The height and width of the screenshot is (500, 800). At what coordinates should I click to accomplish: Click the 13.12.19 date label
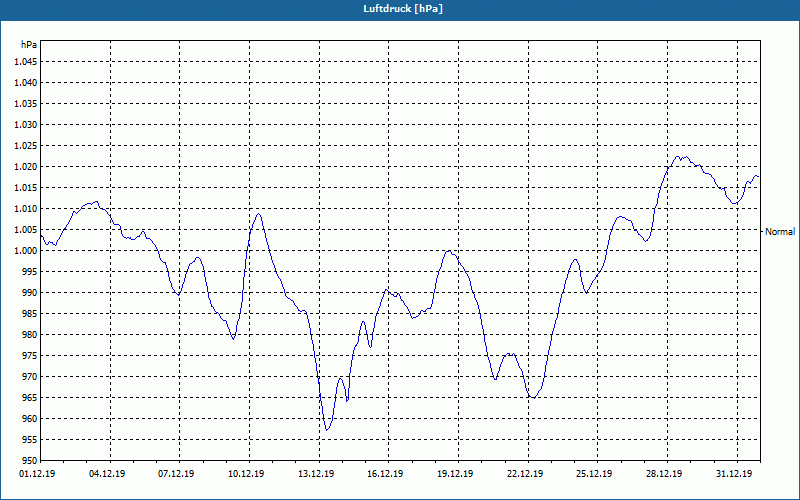point(316,474)
